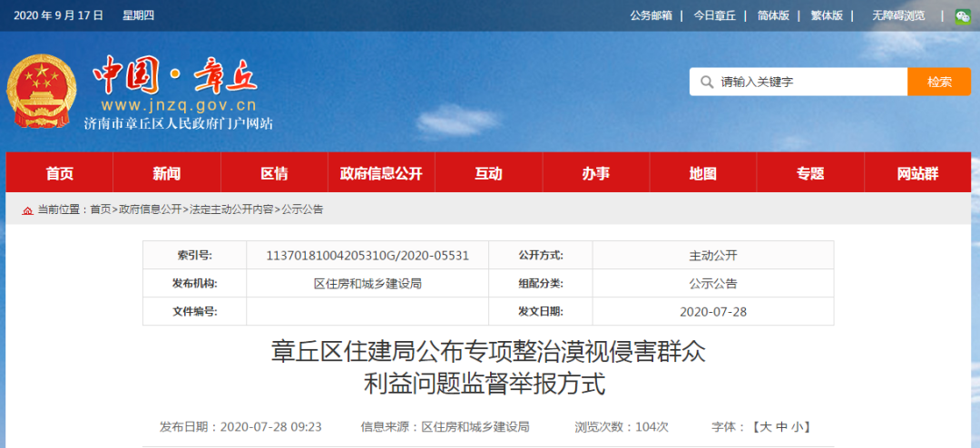980x448 pixels.
Task: Open the 办事 navigation tab
Action: [596, 173]
